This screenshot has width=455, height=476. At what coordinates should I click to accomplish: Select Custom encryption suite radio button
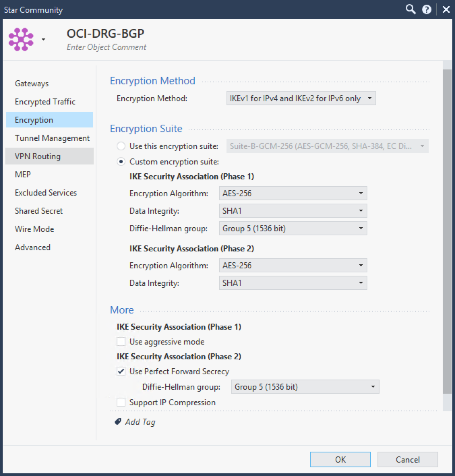pos(121,162)
